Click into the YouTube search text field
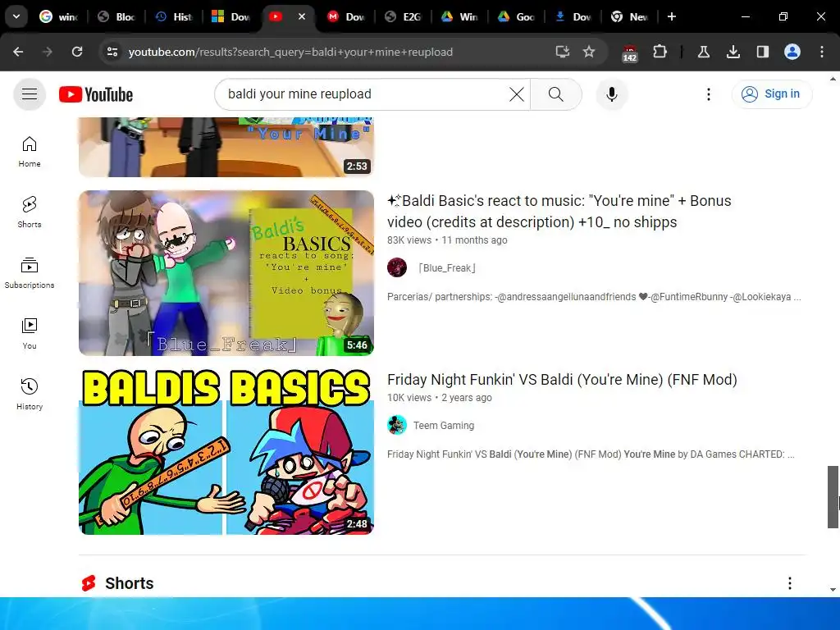 pos(364,94)
